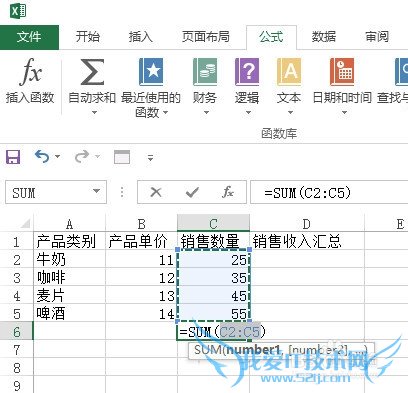408x393 pixels.
Task: Click the formula bar expand dots handle
Action: (122, 192)
